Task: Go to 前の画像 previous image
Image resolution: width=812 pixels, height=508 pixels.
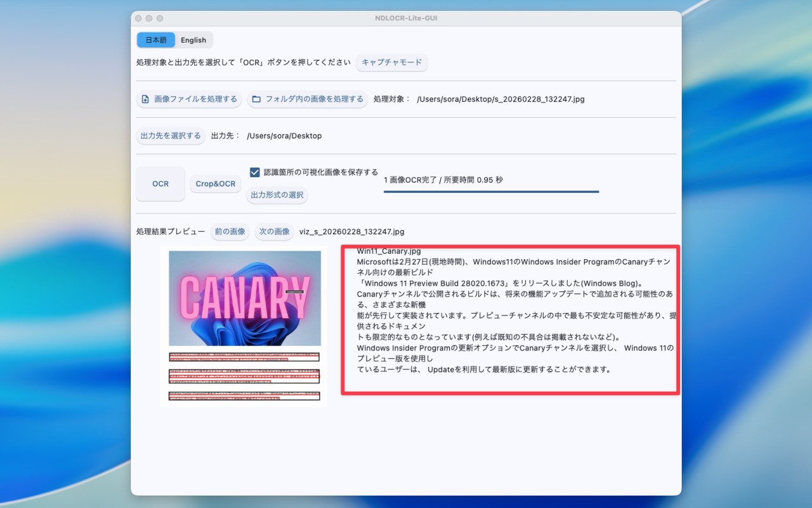Action: pyautogui.click(x=230, y=232)
